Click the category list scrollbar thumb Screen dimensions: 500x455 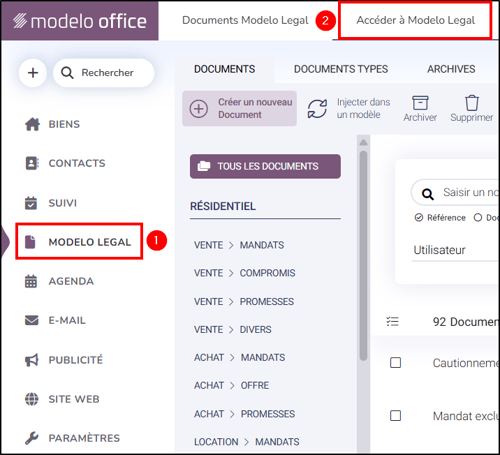(x=363, y=256)
